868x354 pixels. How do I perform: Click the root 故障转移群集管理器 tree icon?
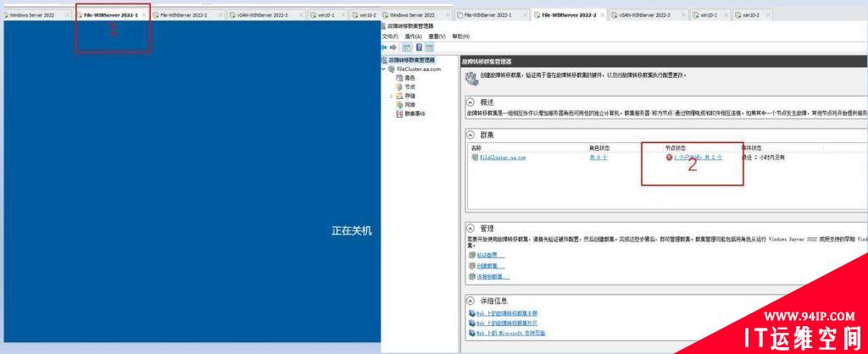click(x=385, y=60)
